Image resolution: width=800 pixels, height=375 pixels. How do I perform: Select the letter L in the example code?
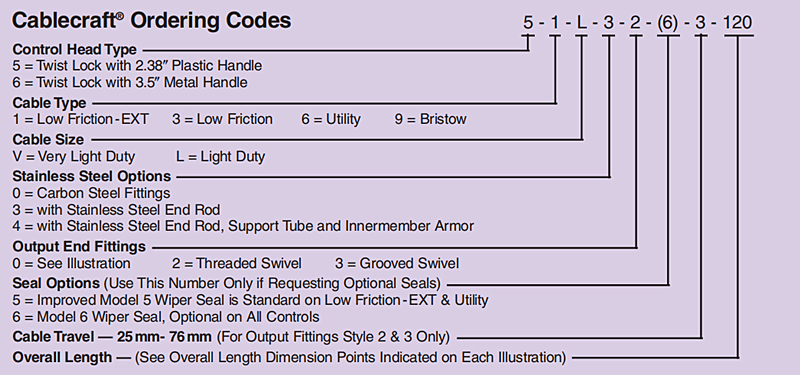(x=581, y=22)
